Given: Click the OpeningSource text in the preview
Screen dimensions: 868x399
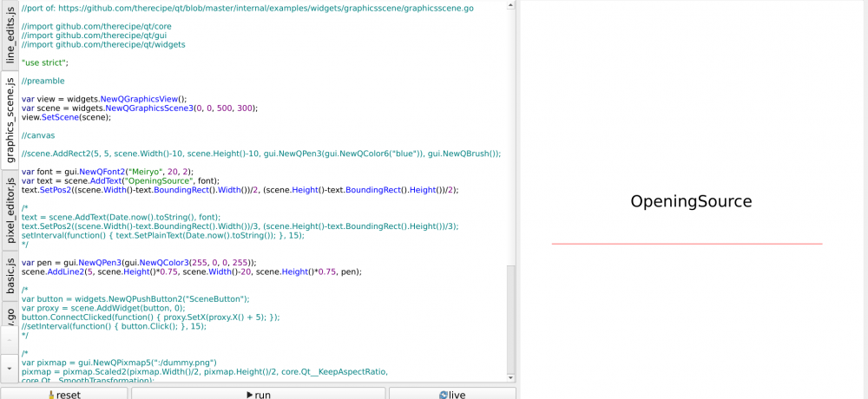Looking at the screenshot, I should pyautogui.click(x=691, y=201).
